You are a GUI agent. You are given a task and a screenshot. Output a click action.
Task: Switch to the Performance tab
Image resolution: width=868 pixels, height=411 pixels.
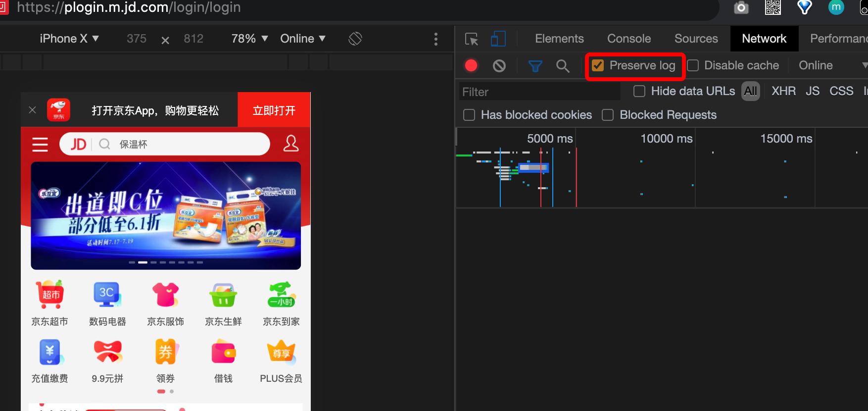(x=839, y=39)
